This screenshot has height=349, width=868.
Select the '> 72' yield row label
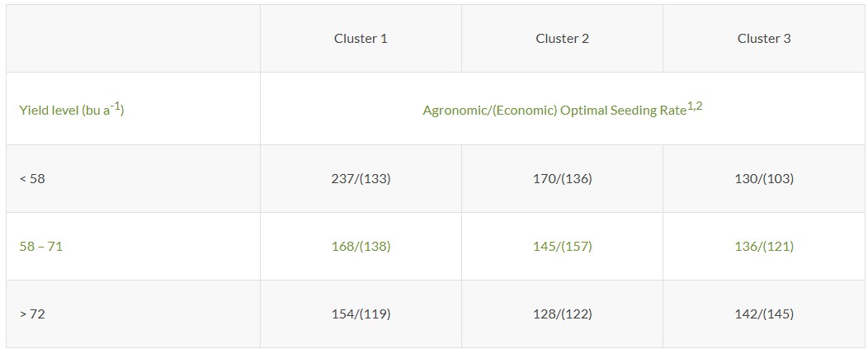click(32, 314)
